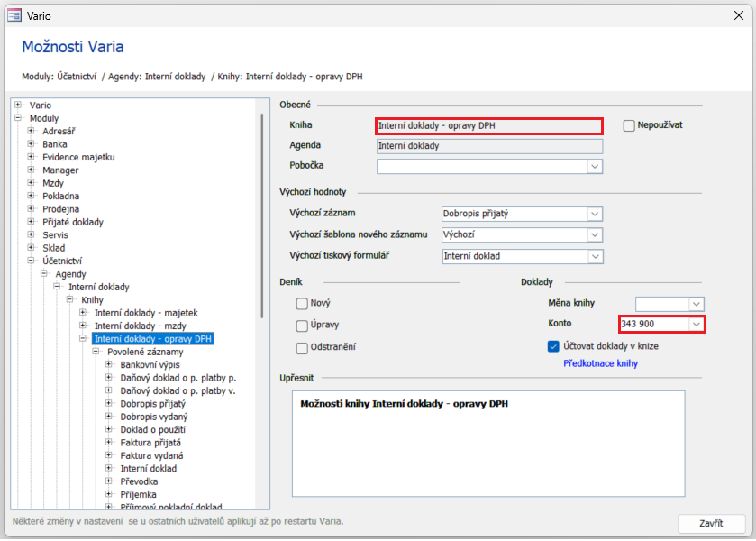Click the Zavřít button
This screenshot has width=756, height=541.
pos(711,523)
